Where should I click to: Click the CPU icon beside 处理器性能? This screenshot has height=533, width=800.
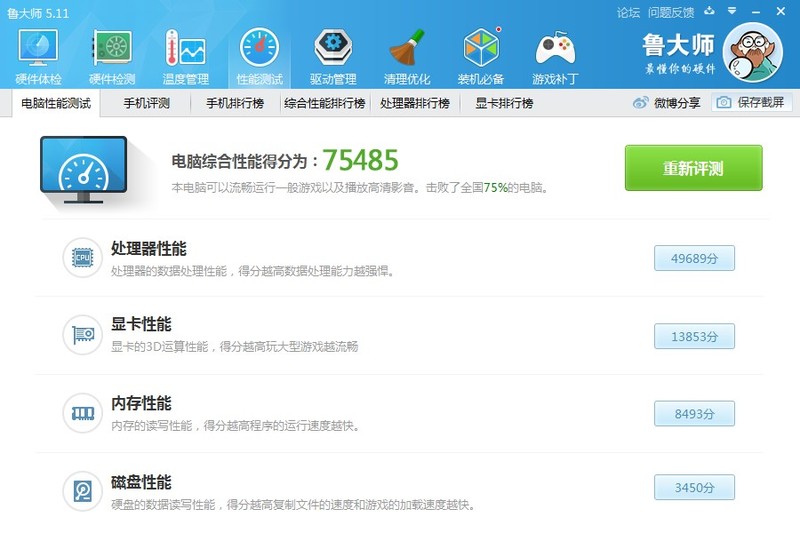[x=83, y=258]
